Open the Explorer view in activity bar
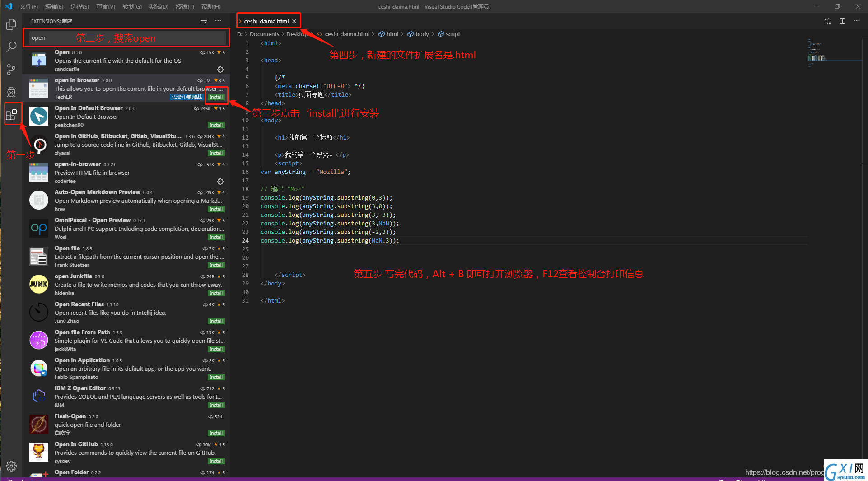 pyautogui.click(x=11, y=24)
